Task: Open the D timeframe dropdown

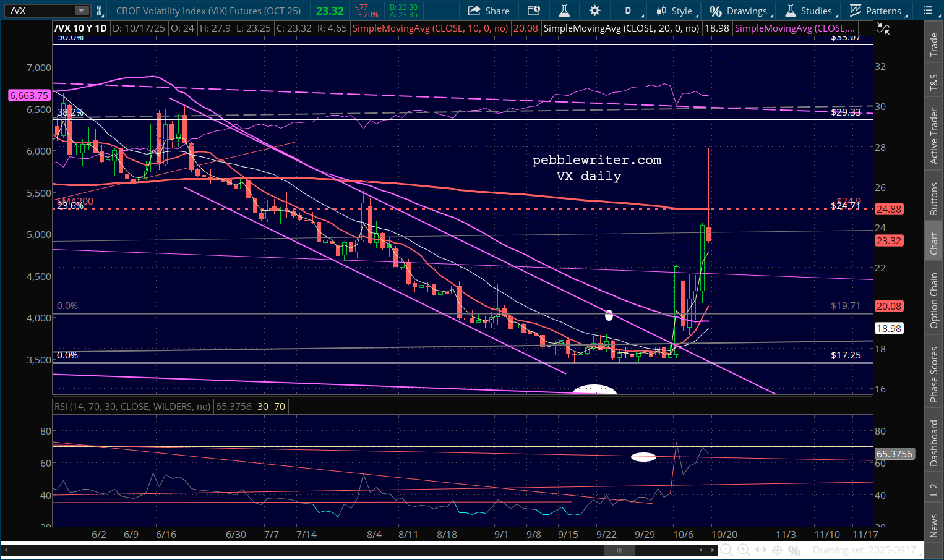Action: pos(629,11)
